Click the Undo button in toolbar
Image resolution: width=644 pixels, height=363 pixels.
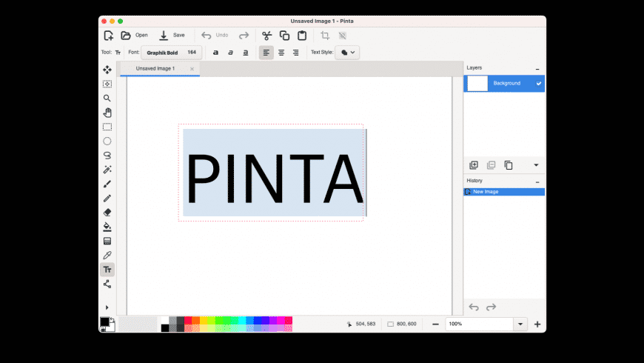coord(215,36)
